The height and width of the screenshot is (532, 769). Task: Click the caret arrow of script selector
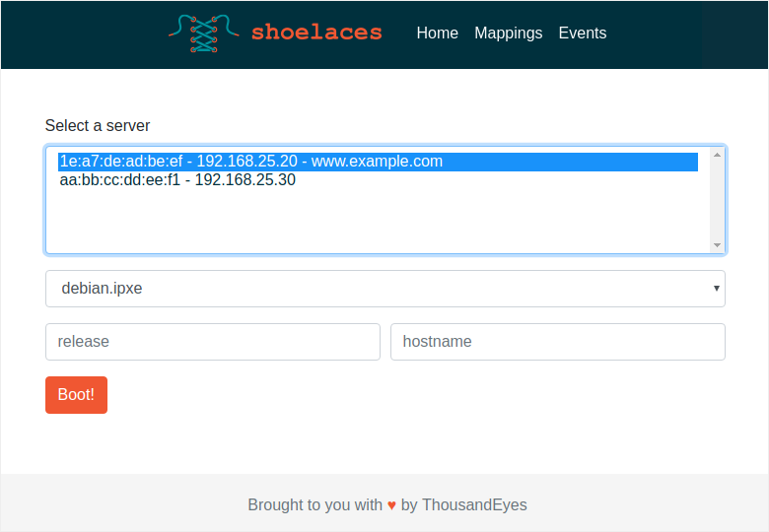point(716,289)
